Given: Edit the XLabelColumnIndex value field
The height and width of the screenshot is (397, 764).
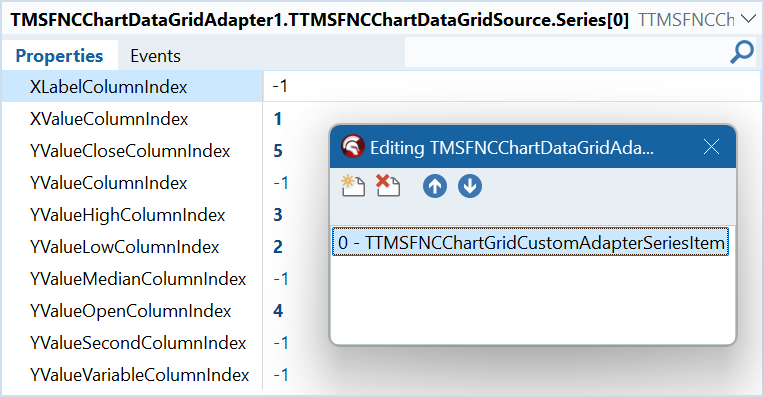Looking at the screenshot, I should (512, 86).
